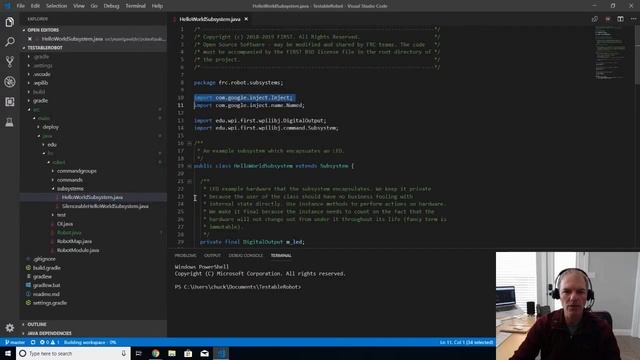Launch Chrome from the taskbar
The height and width of the screenshot is (360, 640).
156,353
